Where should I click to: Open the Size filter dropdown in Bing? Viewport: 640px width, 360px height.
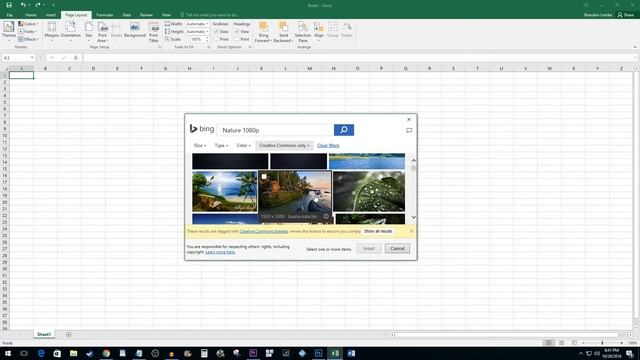tap(200, 145)
